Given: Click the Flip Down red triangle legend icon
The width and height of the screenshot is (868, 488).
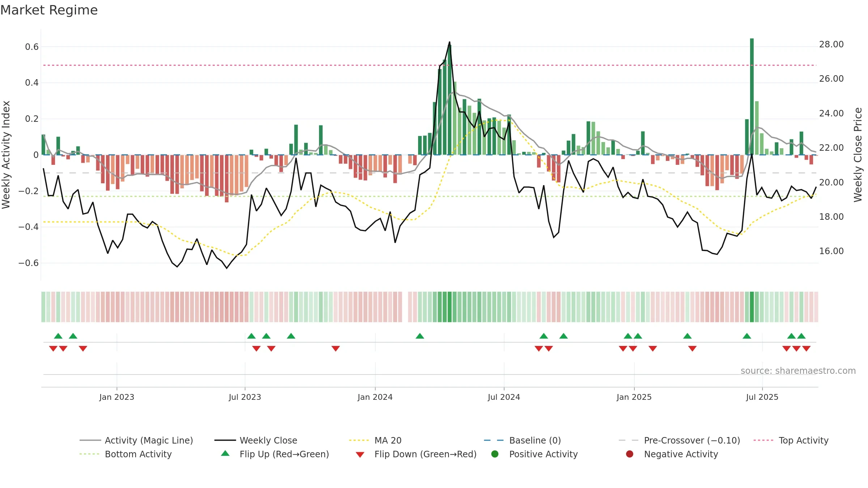Looking at the screenshot, I should coord(360,455).
